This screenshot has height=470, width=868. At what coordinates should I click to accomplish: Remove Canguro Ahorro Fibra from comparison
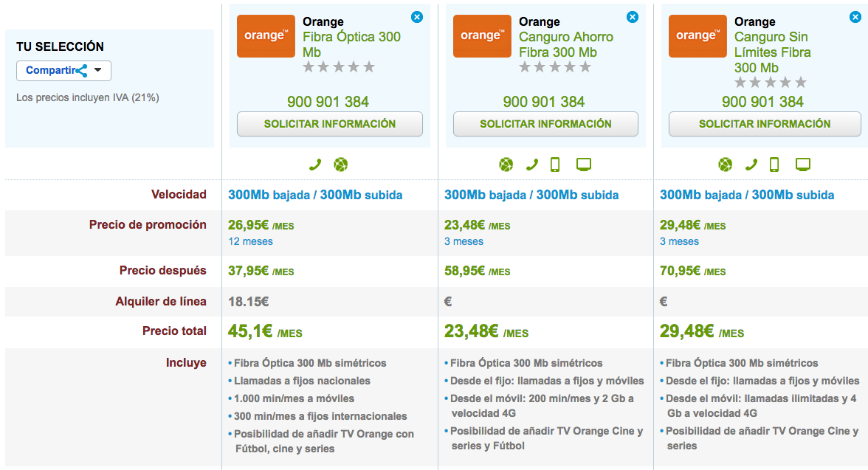[x=632, y=17]
